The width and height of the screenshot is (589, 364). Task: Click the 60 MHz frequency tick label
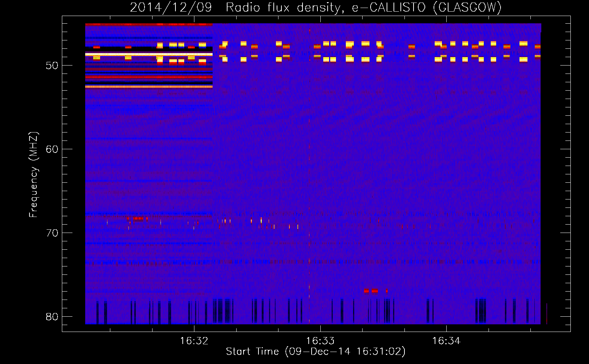[52, 149]
